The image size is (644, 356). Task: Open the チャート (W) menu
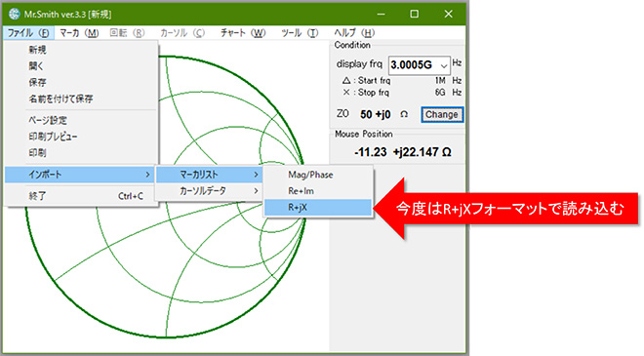[x=243, y=33]
